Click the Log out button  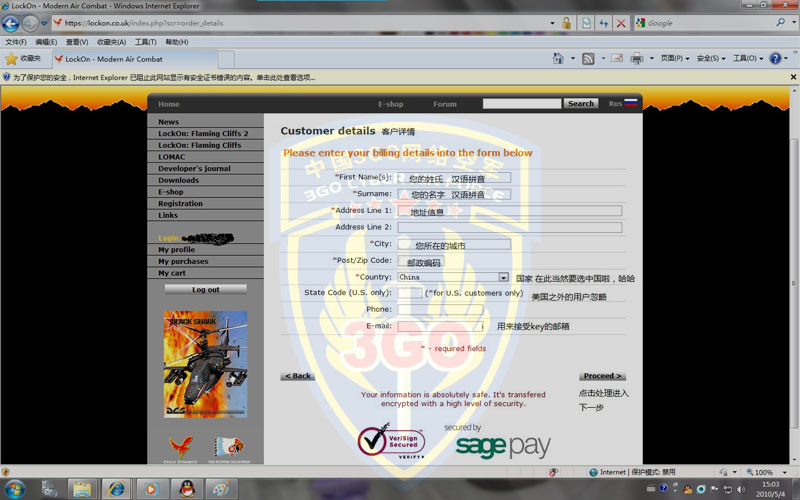pos(206,290)
